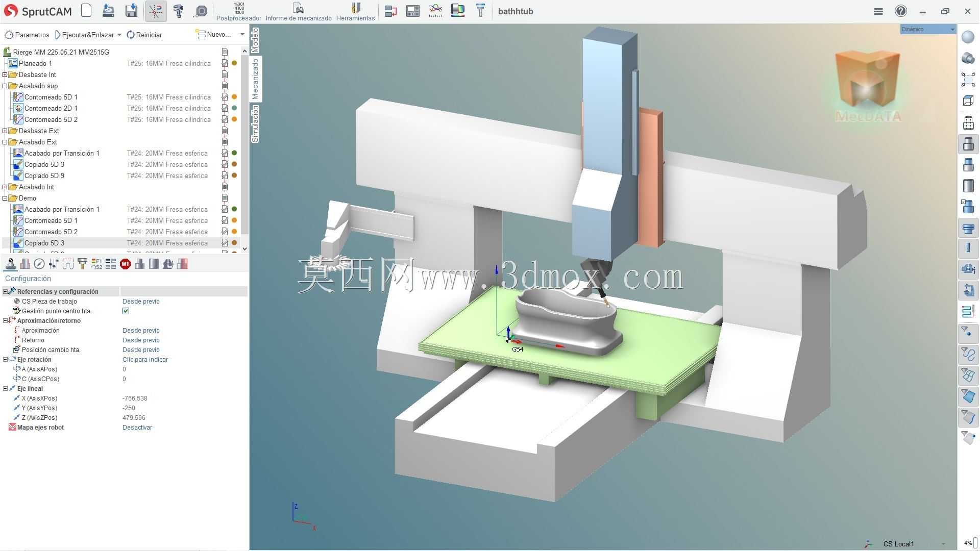Click the fit-all zoom extents icon
980x551 pixels.
(968, 80)
